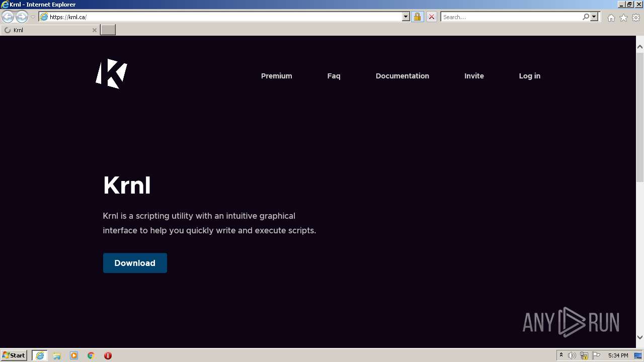The height and width of the screenshot is (362, 644).
Task: Expand the search provider dropdown arrow
Action: (x=594, y=17)
